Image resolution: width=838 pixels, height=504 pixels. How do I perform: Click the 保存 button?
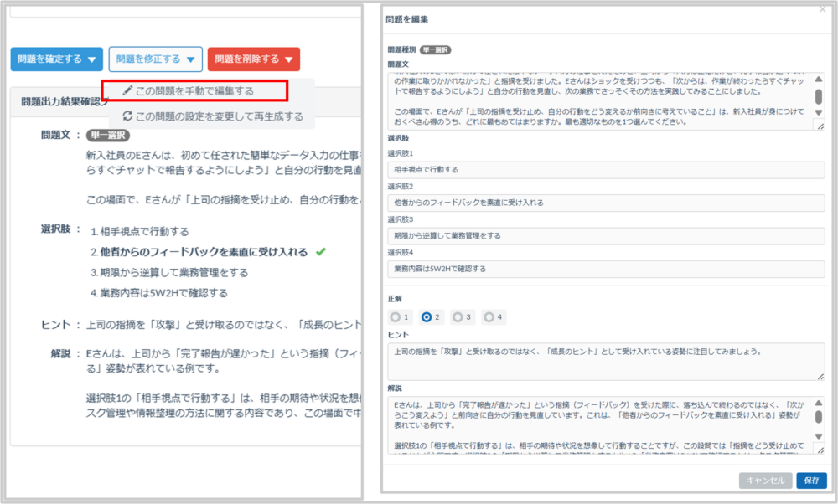point(811,481)
